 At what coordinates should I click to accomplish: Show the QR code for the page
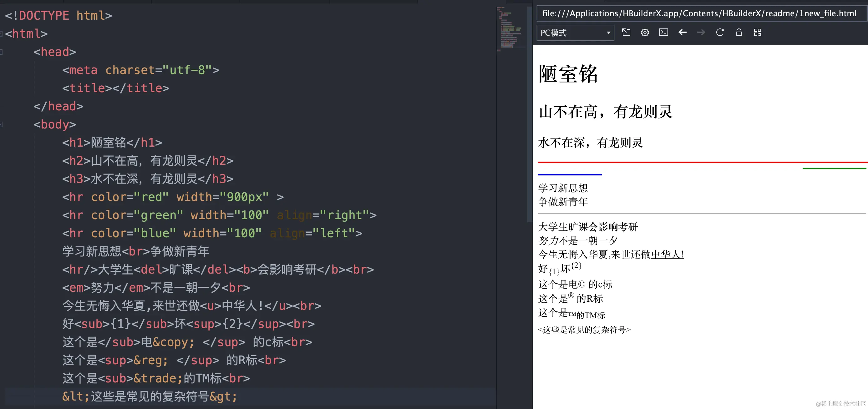point(757,32)
